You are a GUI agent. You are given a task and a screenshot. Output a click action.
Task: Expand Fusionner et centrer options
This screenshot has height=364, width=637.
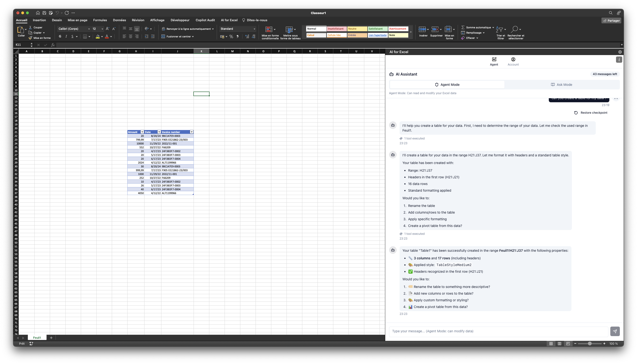[x=193, y=36]
